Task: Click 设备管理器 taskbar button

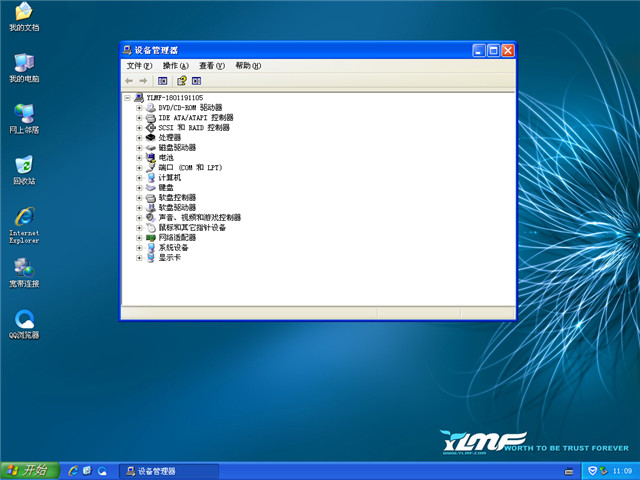Action: coord(167,471)
